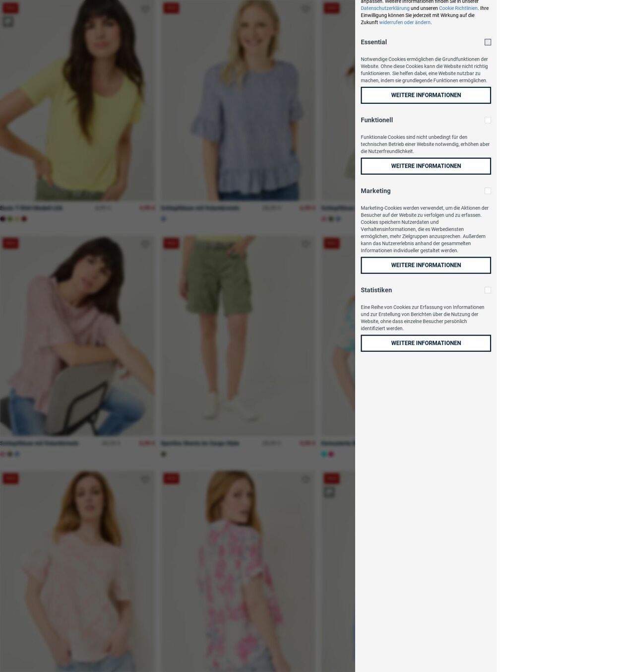
Task: Enable the Marketing cookies checkbox
Action: click(488, 191)
